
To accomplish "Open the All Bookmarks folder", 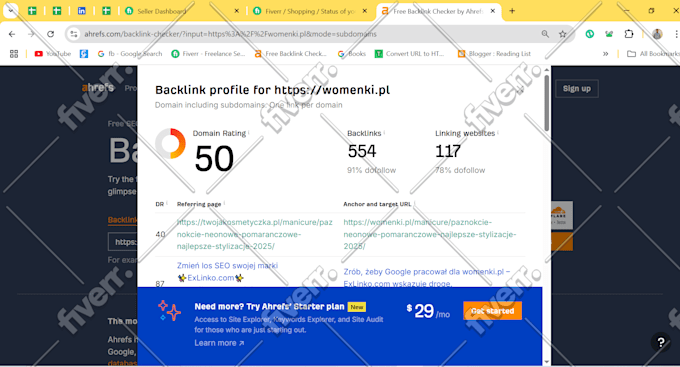I will [x=653, y=54].
